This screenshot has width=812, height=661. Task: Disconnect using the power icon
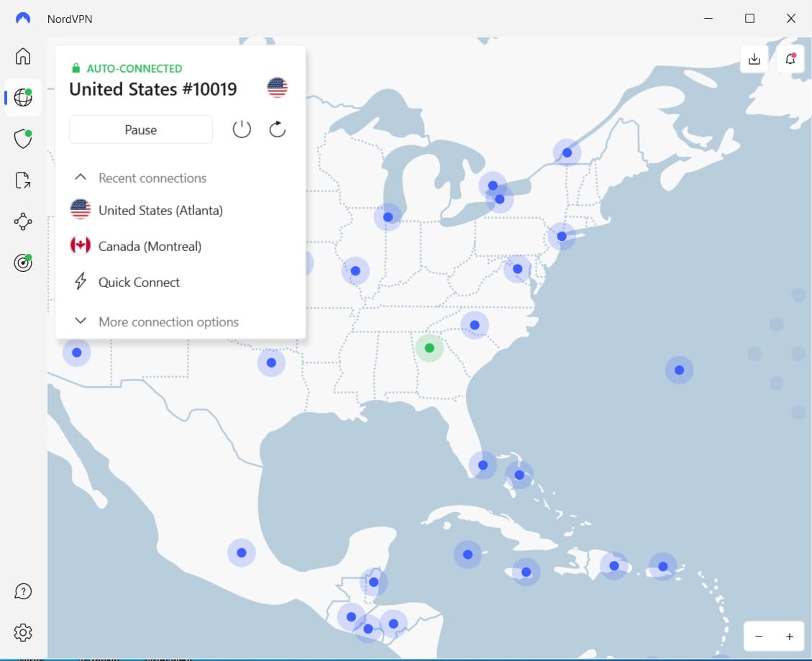tap(242, 129)
